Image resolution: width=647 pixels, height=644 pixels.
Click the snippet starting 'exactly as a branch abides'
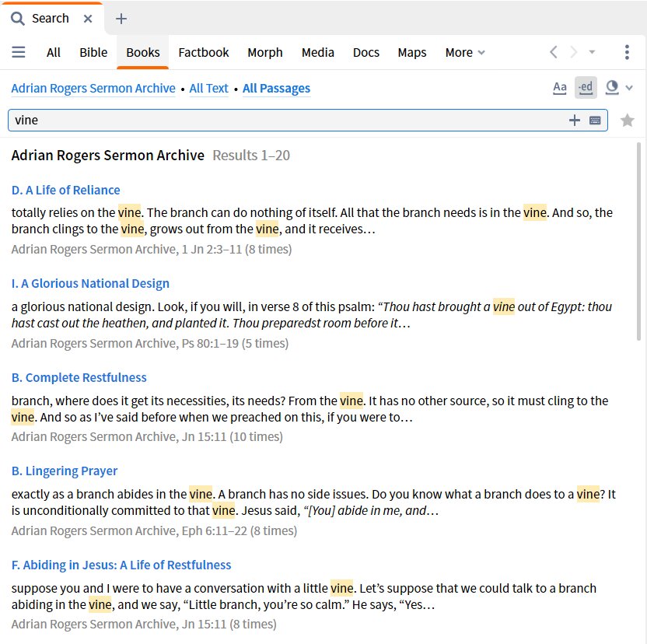tap(313, 502)
